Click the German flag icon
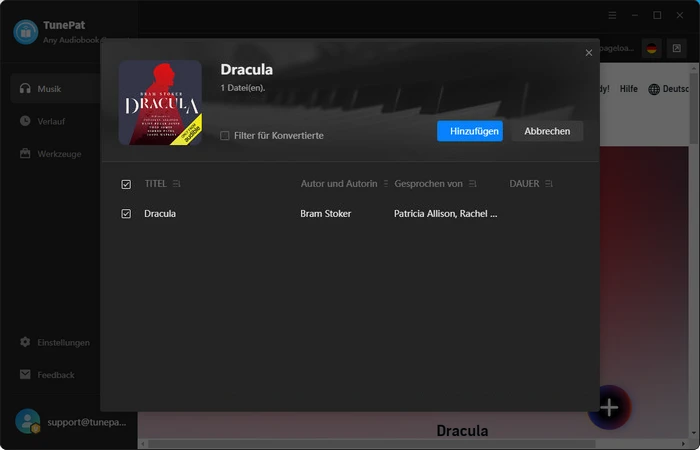Viewport: 700px width, 450px height. click(x=652, y=48)
